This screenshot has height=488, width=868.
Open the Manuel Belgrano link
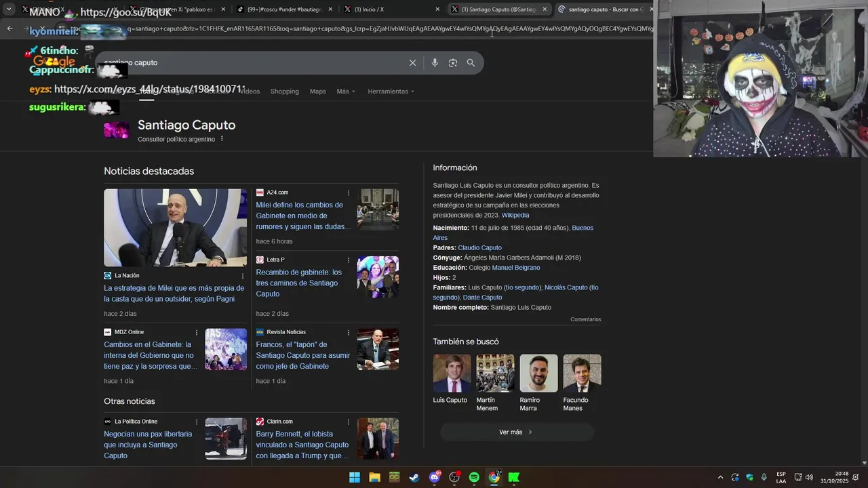pos(516,268)
